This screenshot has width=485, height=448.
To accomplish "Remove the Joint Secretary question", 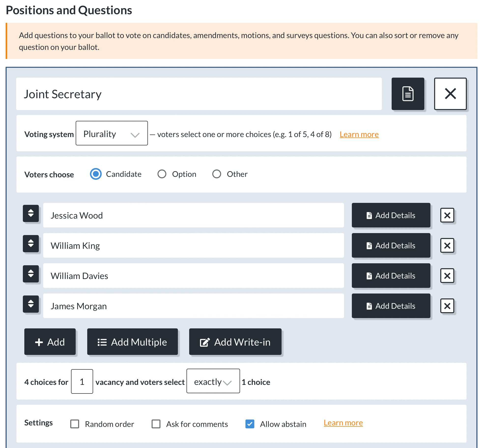I will point(450,94).
